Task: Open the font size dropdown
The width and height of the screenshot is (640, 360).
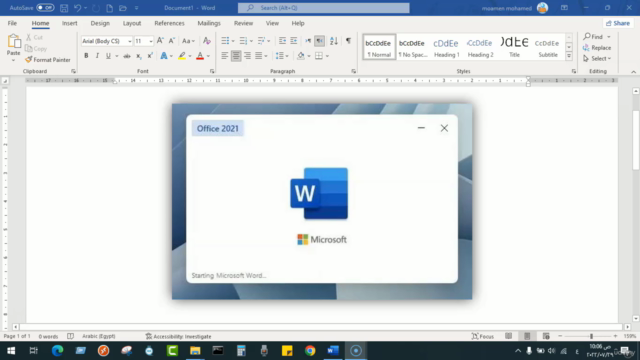Action: (x=151, y=41)
